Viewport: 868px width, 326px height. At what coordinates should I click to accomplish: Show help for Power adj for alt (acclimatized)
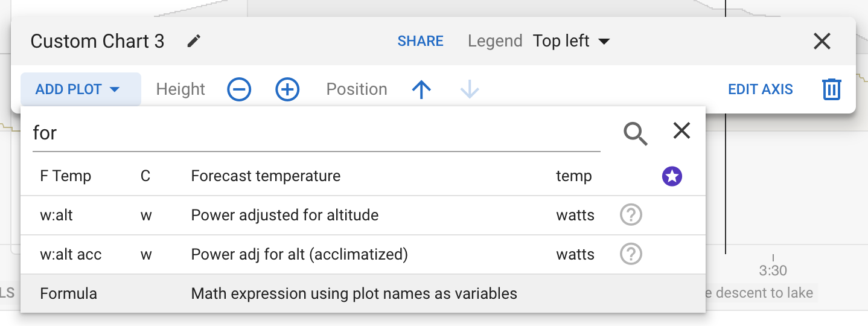point(631,254)
